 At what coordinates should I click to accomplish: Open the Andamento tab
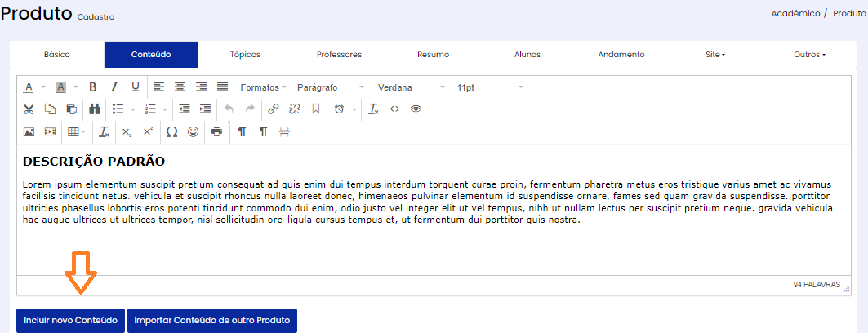621,55
